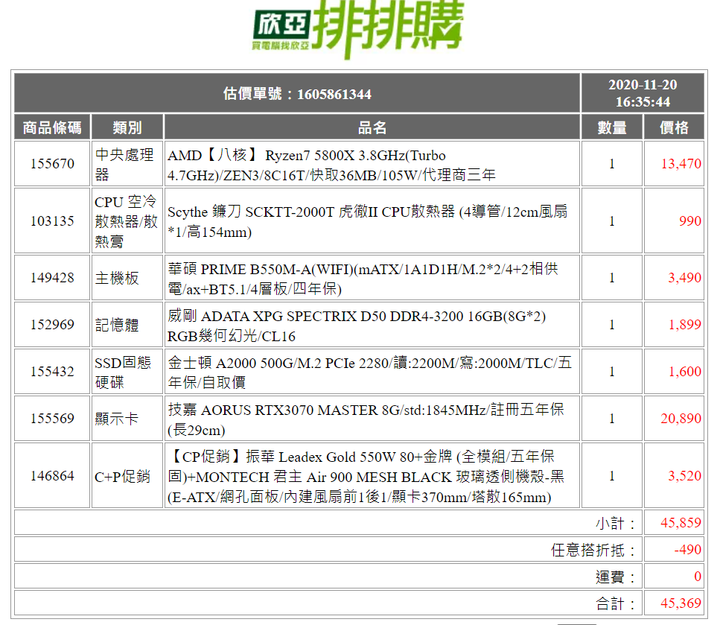Select barcode 149428

(52, 278)
